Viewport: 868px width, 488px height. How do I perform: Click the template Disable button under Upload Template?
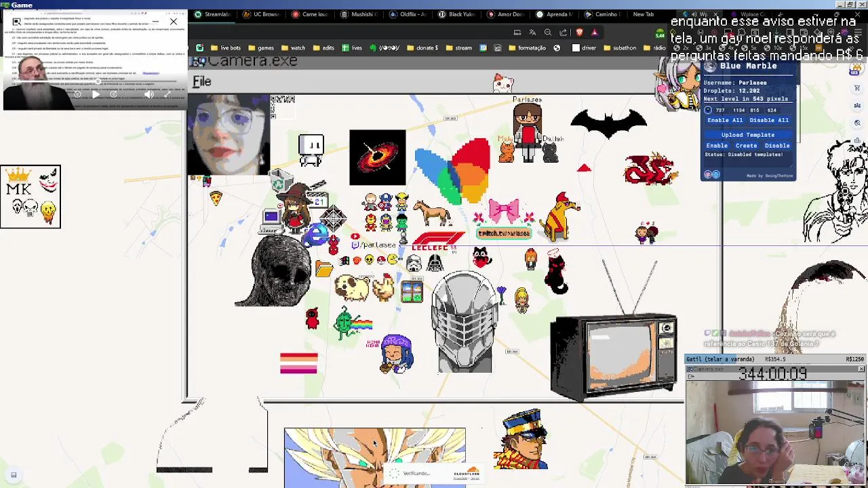coord(777,146)
